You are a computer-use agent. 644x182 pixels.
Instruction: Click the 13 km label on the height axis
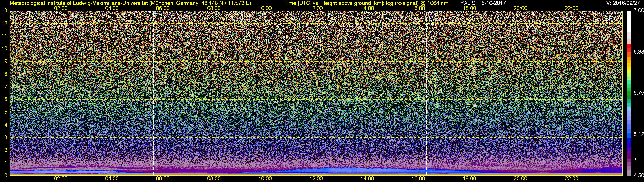(5, 11)
